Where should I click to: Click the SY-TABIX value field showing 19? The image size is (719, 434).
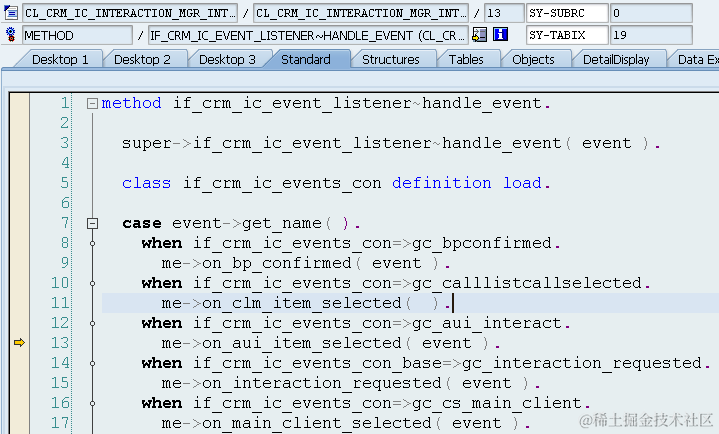tap(651, 35)
